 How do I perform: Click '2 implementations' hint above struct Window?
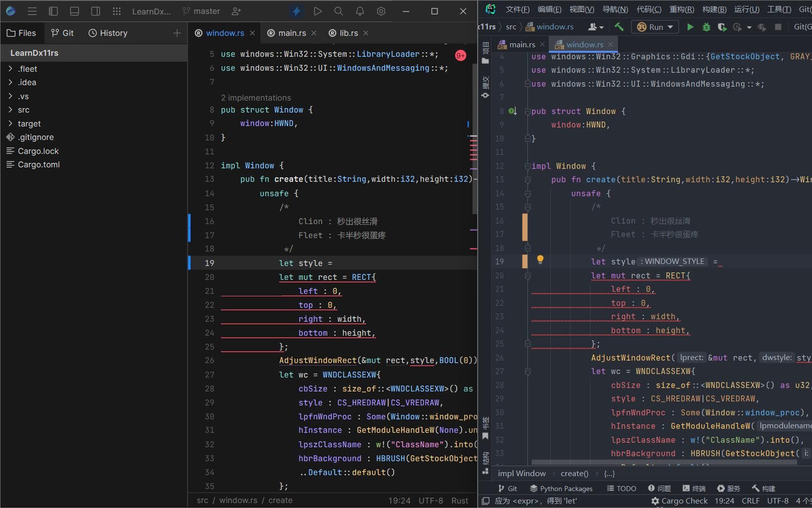[x=256, y=98]
